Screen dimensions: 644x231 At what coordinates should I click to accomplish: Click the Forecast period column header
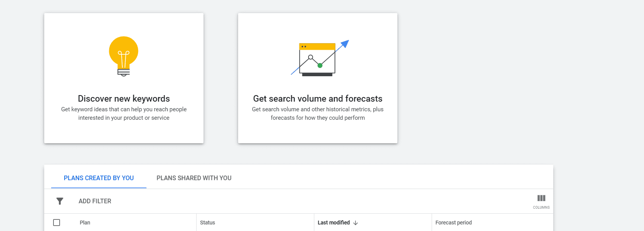tap(454, 223)
